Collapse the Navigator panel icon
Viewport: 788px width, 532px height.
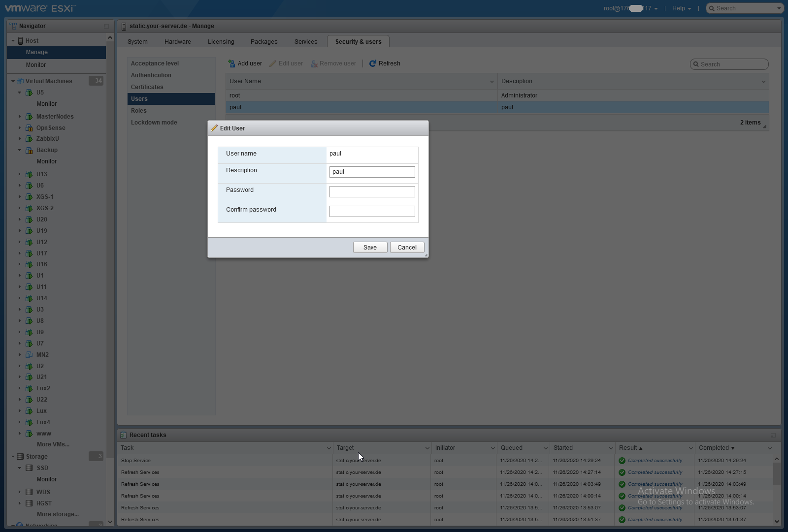[x=106, y=26]
